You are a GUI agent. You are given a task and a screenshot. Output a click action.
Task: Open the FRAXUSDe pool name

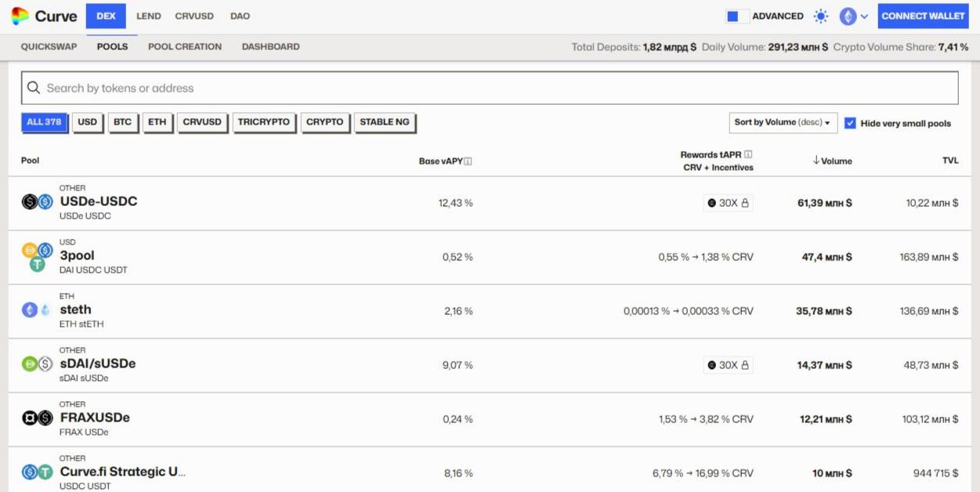95,418
